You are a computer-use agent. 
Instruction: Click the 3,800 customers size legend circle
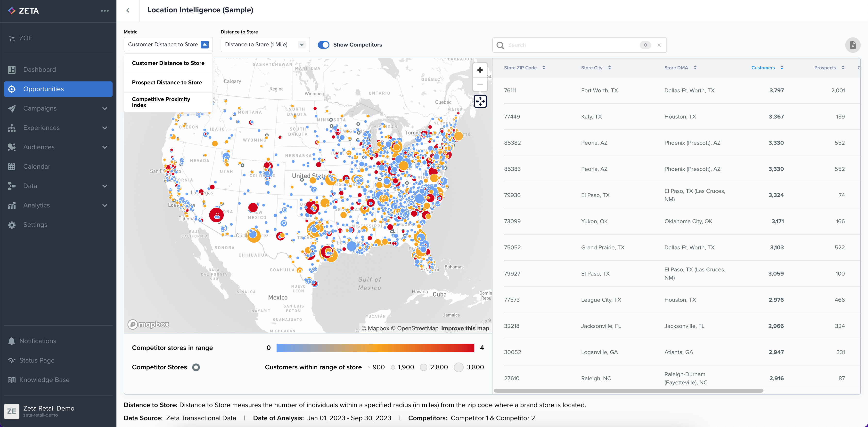459,367
